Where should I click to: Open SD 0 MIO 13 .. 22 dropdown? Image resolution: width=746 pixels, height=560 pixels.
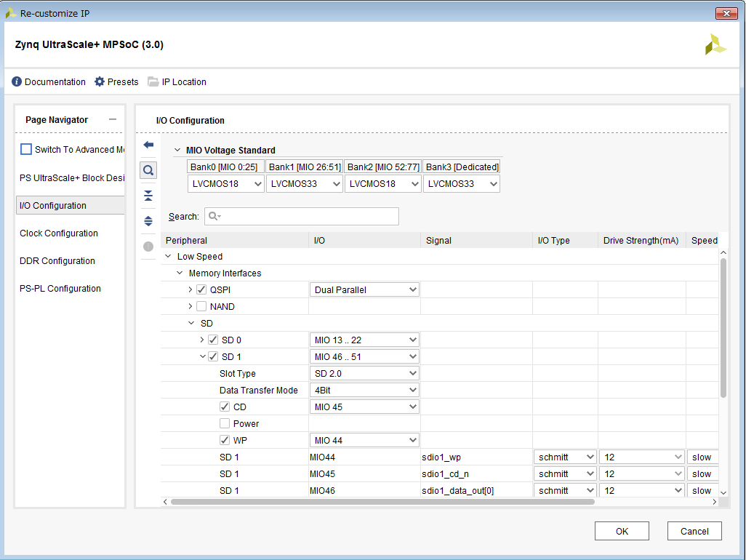pyautogui.click(x=364, y=340)
